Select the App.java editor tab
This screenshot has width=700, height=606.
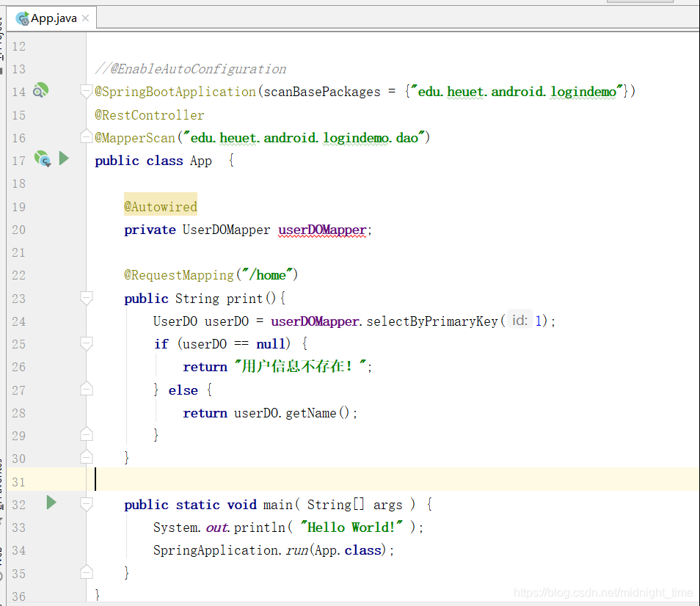pyautogui.click(x=53, y=18)
